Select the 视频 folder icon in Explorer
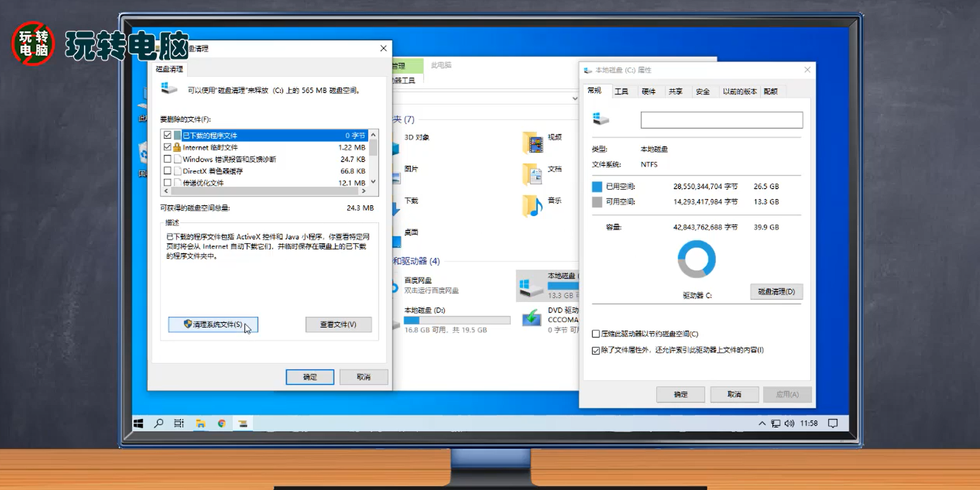This screenshot has height=490, width=980. pyautogui.click(x=533, y=143)
